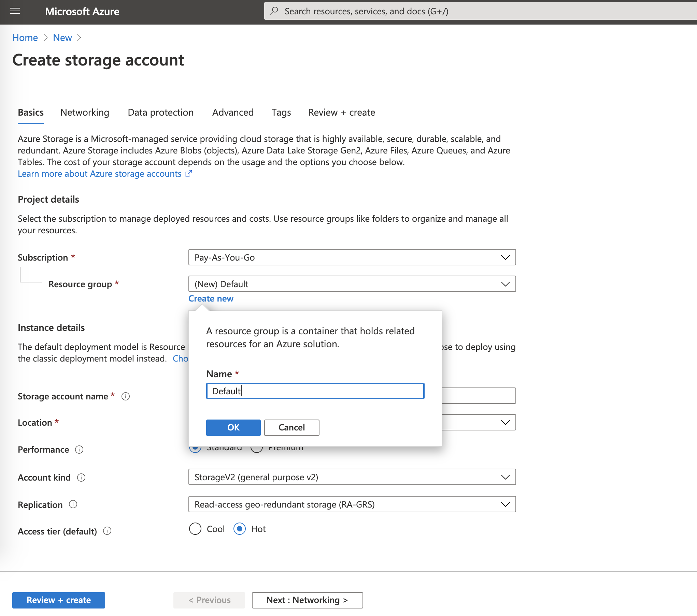Go to Home breadcrumb

(25, 38)
